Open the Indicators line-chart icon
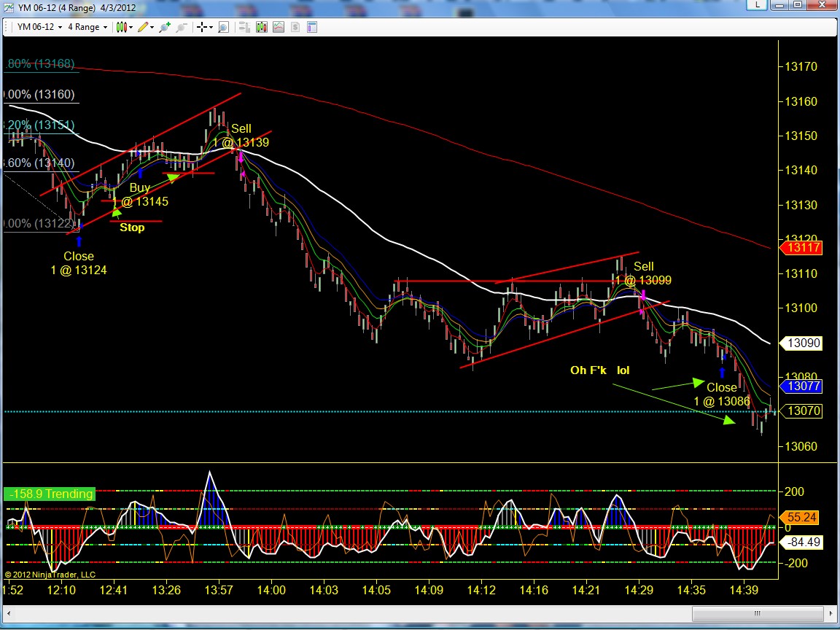 279,27
